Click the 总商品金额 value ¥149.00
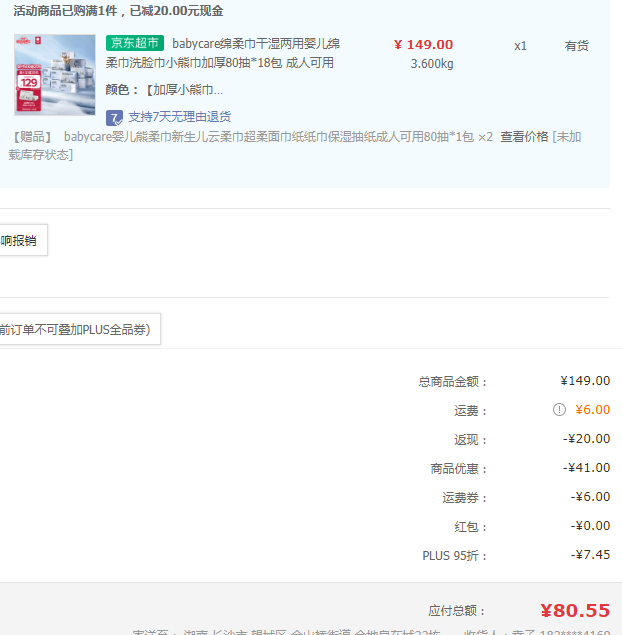Viewport: 622px width, 635px height. point(585,381)
